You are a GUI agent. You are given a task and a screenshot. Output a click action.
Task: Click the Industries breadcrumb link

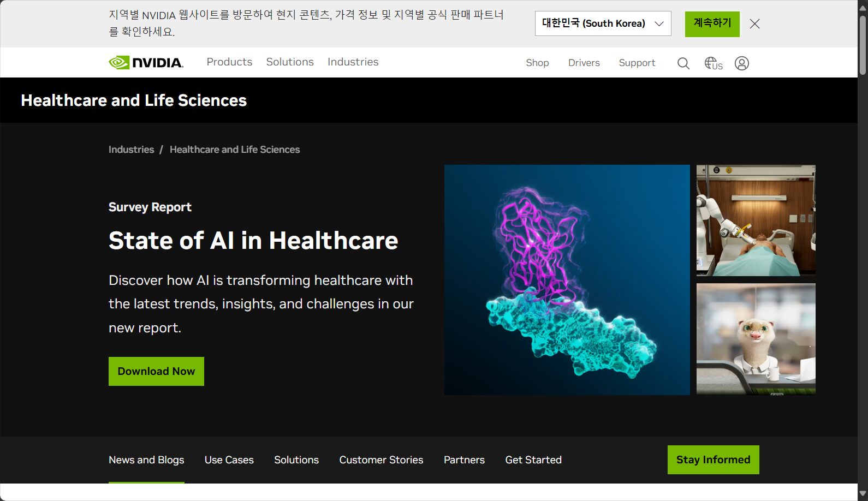[131, 150]
